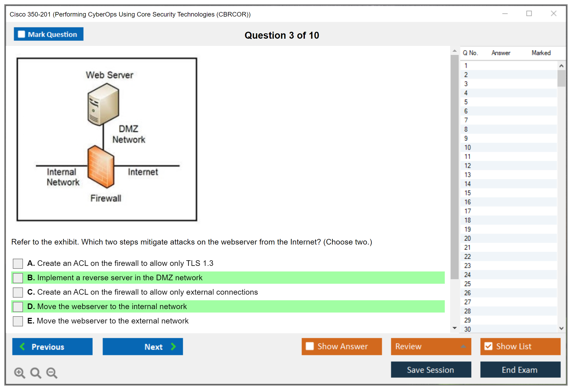Click the zoom out magnifier icon
574x392 pixels.
tap(52, 373)
